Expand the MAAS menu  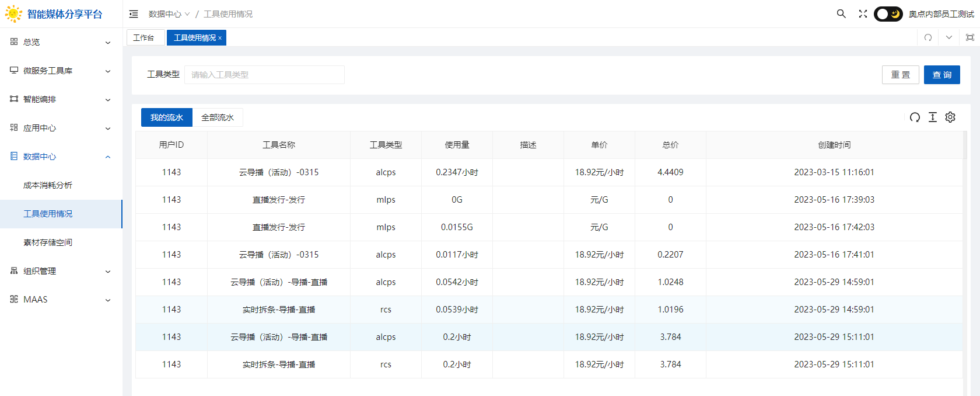(61, 300)
